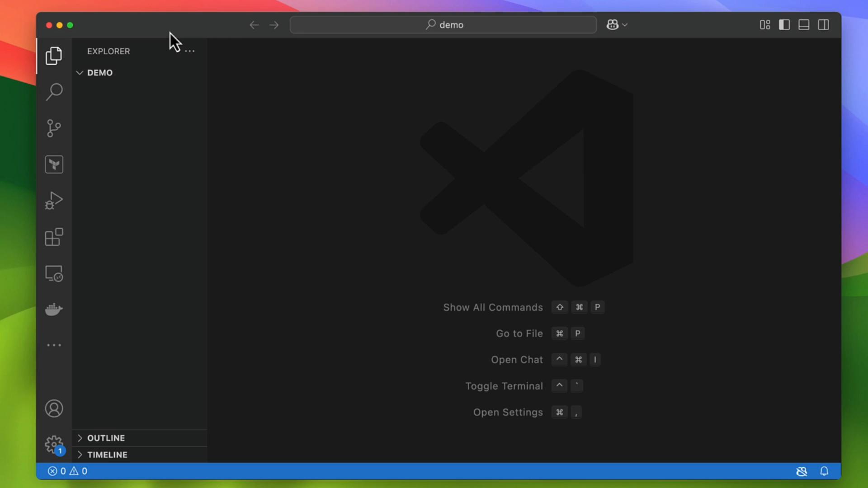Open Source Control view icon
868x488 pixels.
click(54, 128)
